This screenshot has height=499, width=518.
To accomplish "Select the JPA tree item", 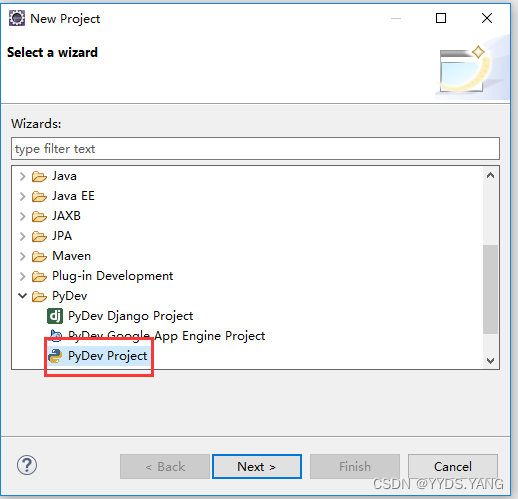I will pos(62,236).
